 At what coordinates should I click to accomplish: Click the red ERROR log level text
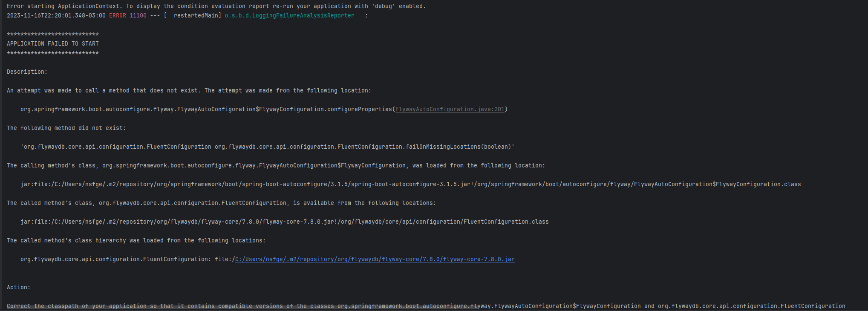[x=117, y=16]
